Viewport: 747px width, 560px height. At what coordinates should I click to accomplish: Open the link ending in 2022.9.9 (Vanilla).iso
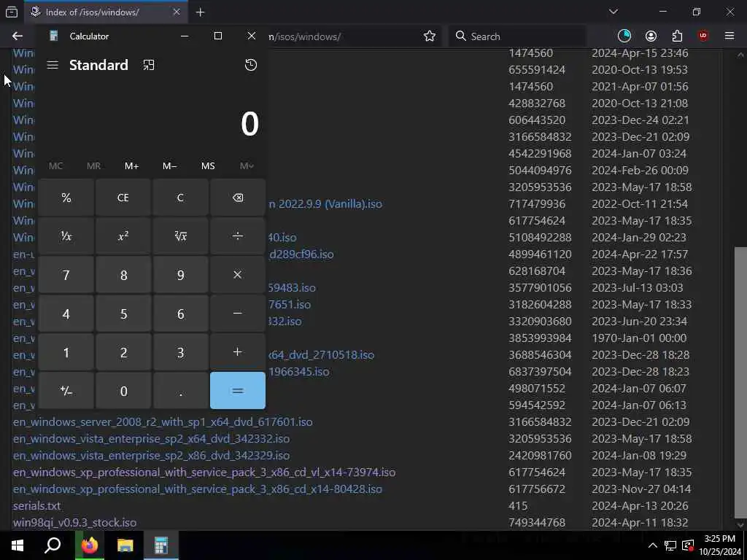325,204
